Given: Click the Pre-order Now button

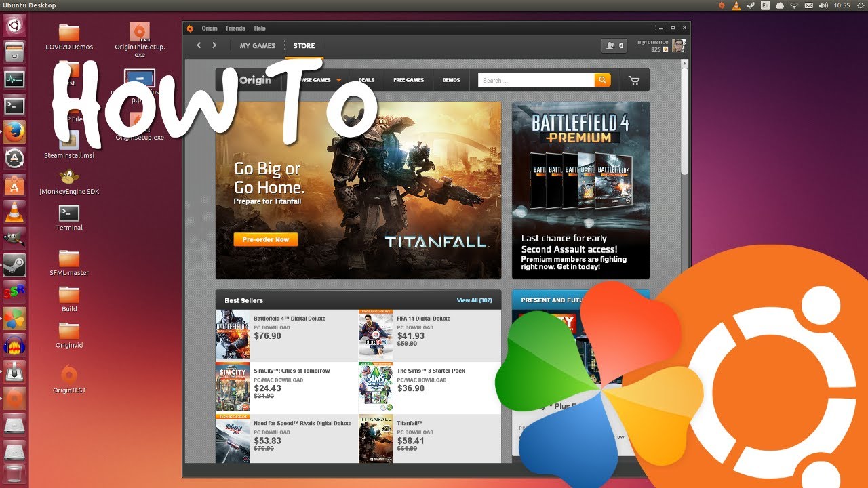Looking at the screenshot, I should pyautogui.click(x=266, y=239).
